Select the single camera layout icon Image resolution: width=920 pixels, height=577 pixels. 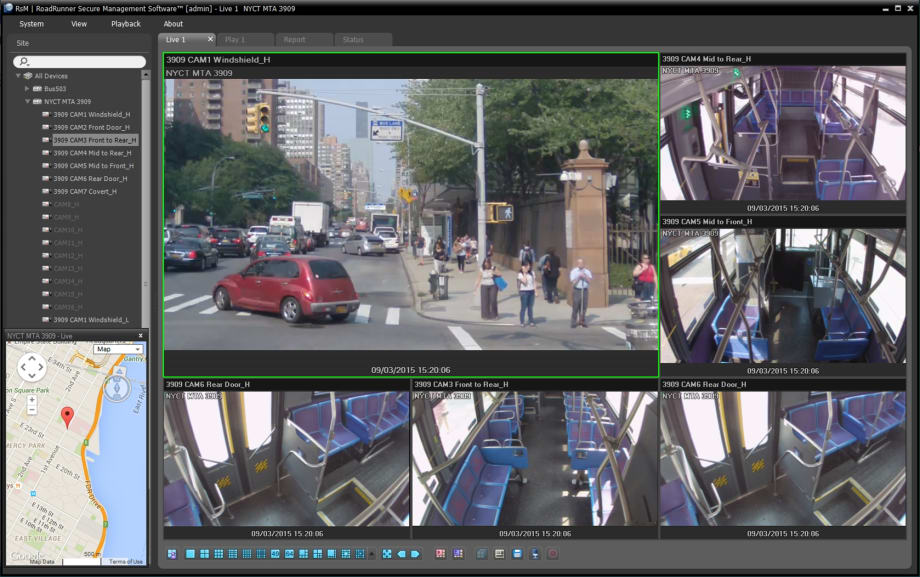pyautogui.click(x=191, y=552)
